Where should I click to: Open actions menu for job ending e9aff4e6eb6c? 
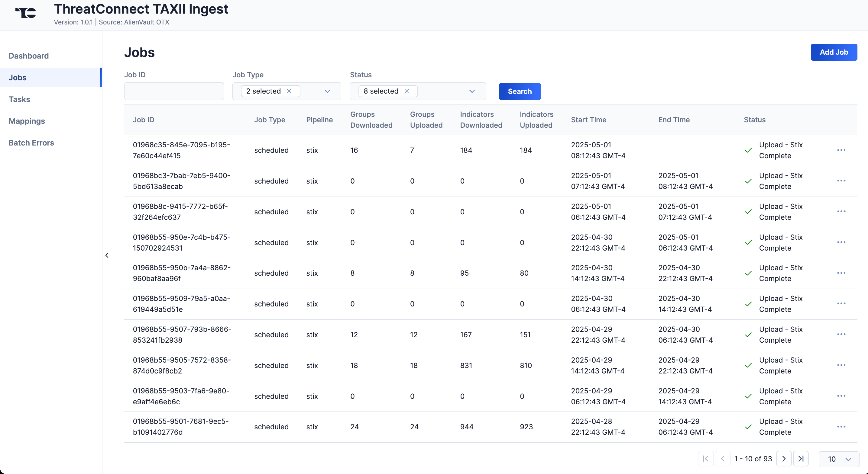pos(841,396)
